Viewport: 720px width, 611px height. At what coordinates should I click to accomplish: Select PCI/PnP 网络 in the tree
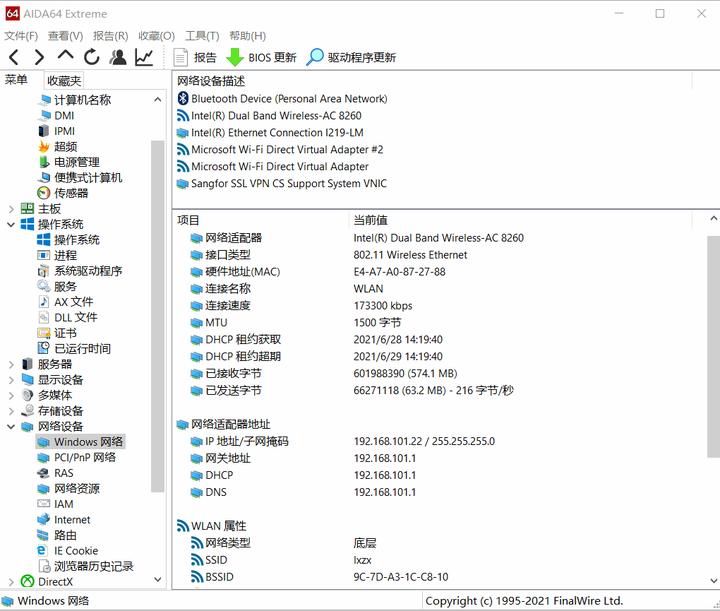tap(77, 458)
